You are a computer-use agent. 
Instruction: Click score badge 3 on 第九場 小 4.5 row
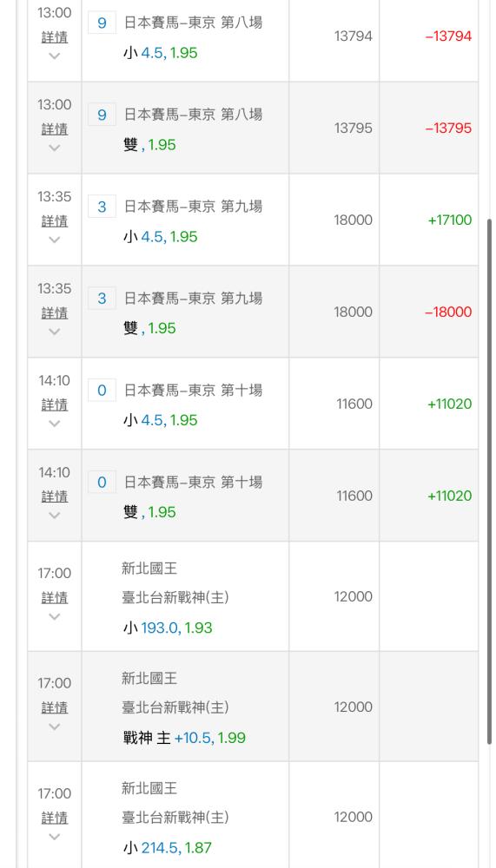[x=102, y=207]
